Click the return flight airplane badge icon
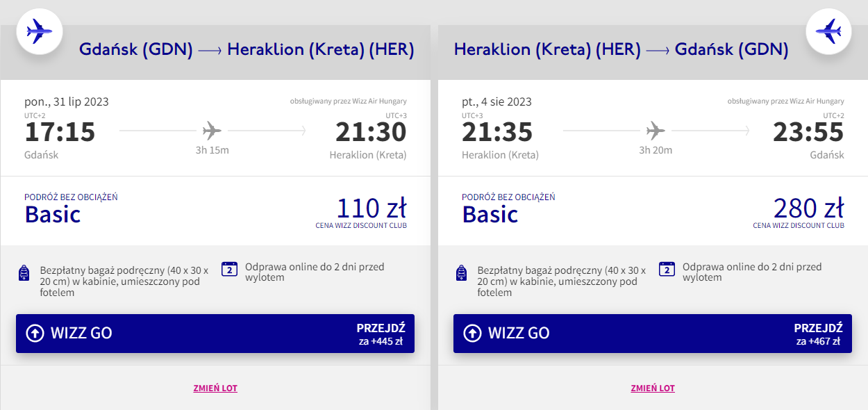Image resolution: width=868 pixels, height=410 pixels. (x=828, y=31)
